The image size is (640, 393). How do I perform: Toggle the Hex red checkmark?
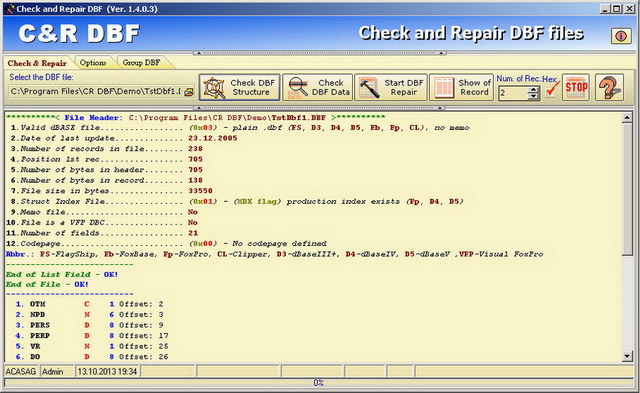(552, 89)
